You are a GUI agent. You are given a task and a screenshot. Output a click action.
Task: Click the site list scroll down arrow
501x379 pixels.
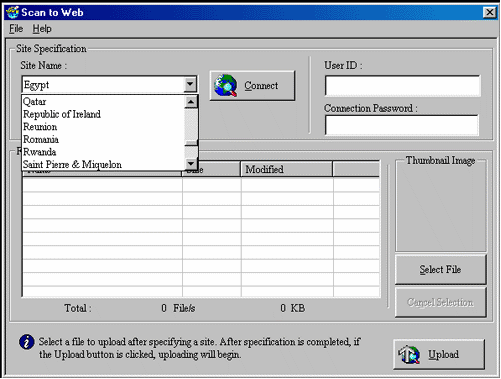191,163
